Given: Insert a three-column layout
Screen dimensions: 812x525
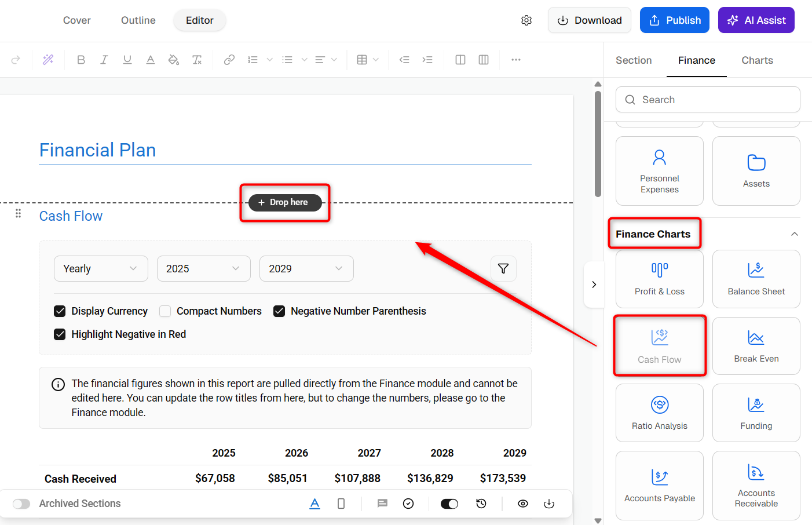Looking at the screenshot, I should pyautogui.click(x=484, y=60).
